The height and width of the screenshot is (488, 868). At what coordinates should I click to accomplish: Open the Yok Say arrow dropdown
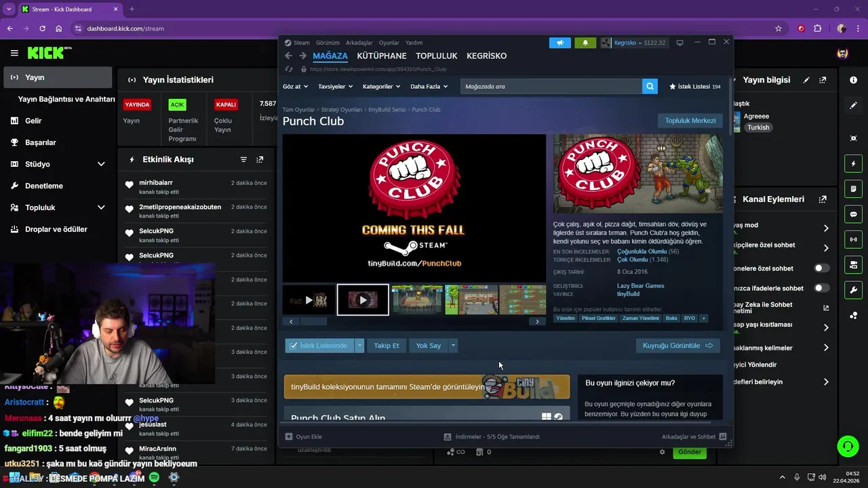[453, 346]
